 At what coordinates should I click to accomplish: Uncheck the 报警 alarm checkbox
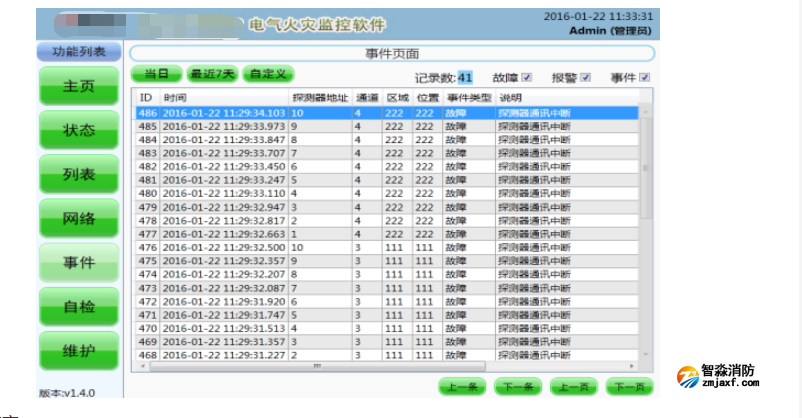(586, 77)
